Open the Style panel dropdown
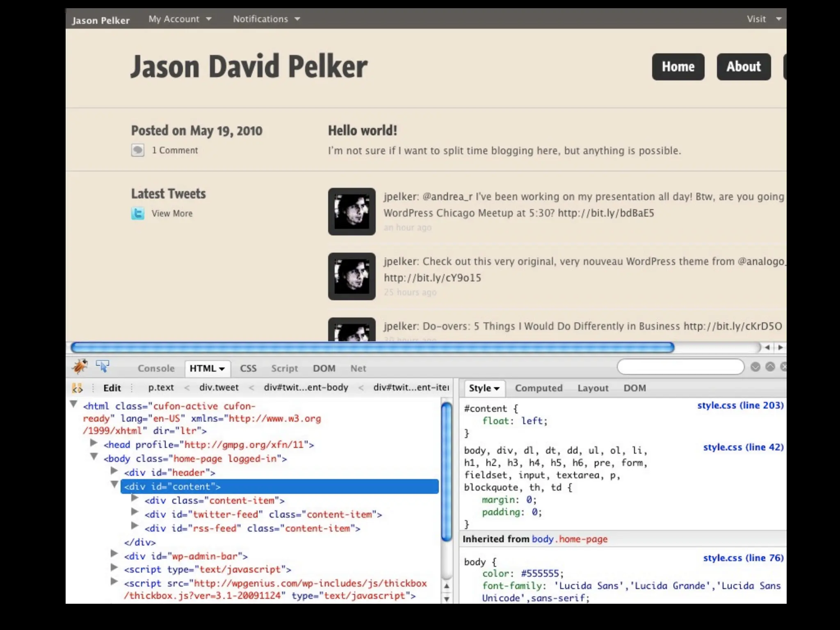The image size is (840, 630). (484, 388)
